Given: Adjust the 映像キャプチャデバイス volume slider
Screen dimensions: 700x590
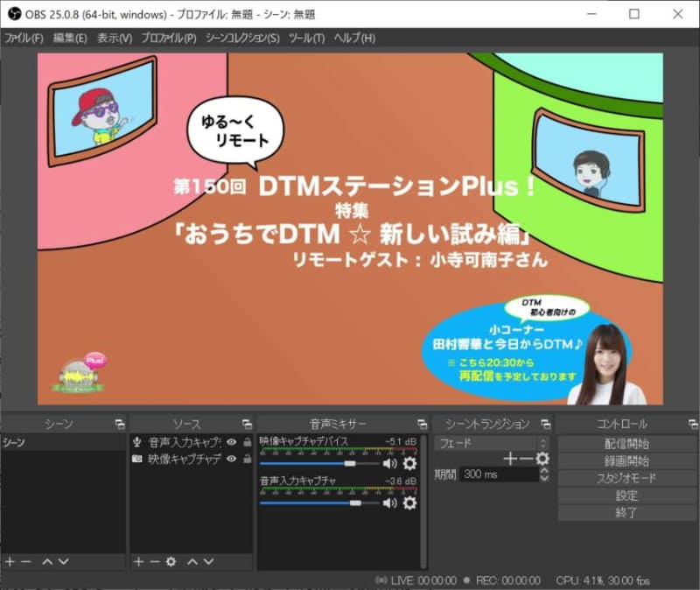Looking at the screenshot, I should 319,464.
